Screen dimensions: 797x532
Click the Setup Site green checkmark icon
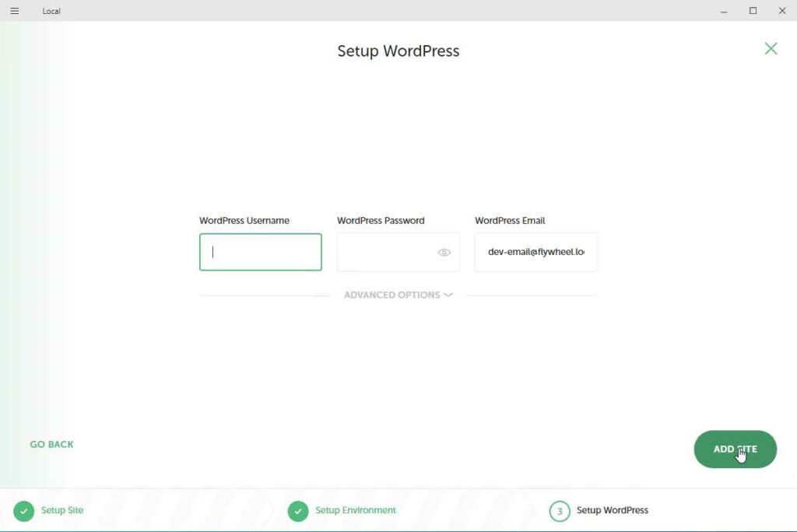pos(24,511)
